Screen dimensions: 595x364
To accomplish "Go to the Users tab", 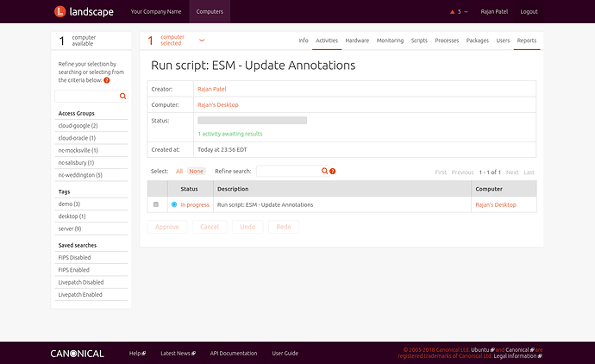I will (503, 41).
